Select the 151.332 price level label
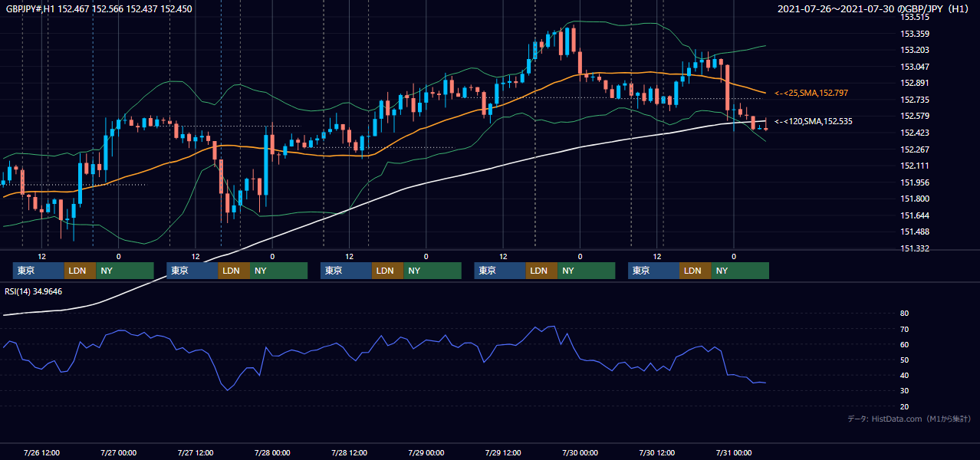 tap(915, 248)
